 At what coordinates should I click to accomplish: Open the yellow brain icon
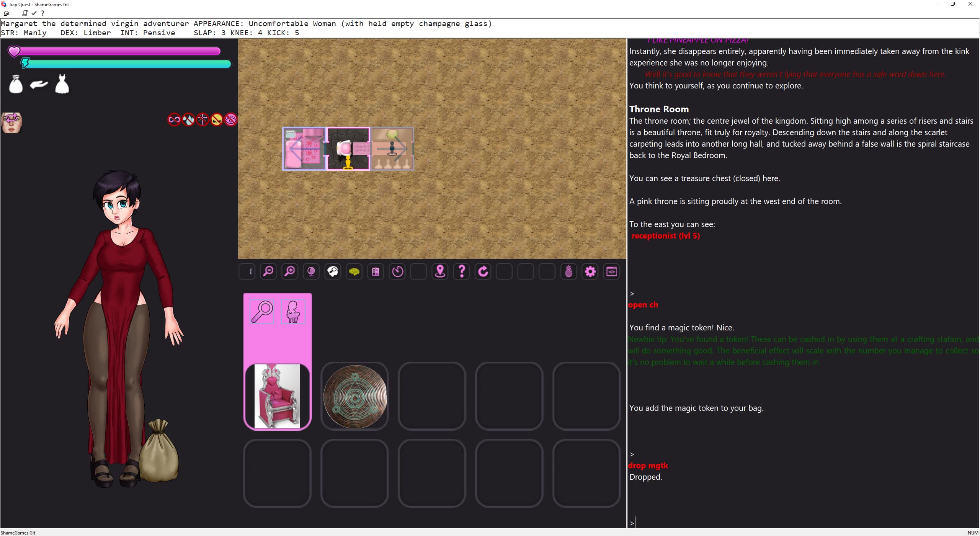[x=354, y=272]
